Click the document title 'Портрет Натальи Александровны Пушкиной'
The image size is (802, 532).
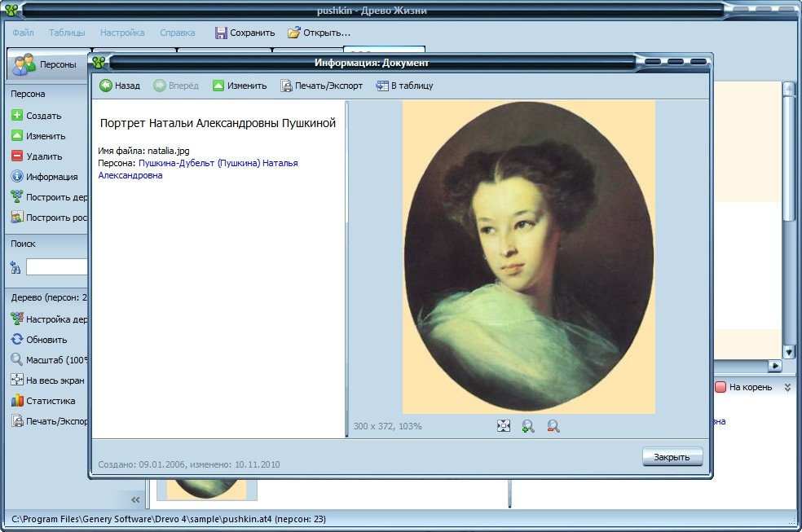(218, 123)
